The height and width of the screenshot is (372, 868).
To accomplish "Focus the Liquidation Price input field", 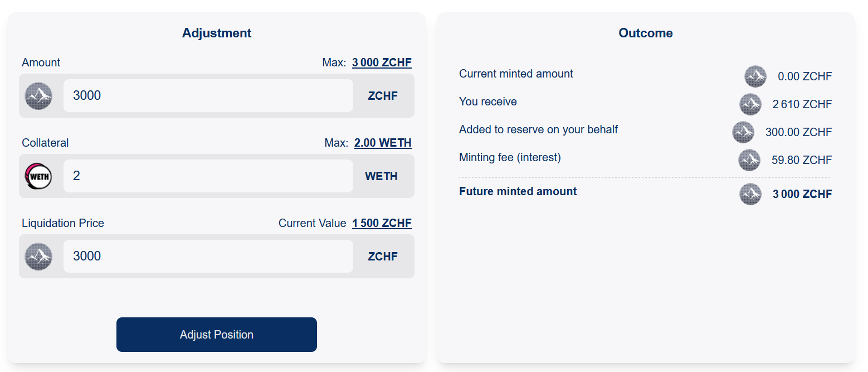I will tap(208, 257).
